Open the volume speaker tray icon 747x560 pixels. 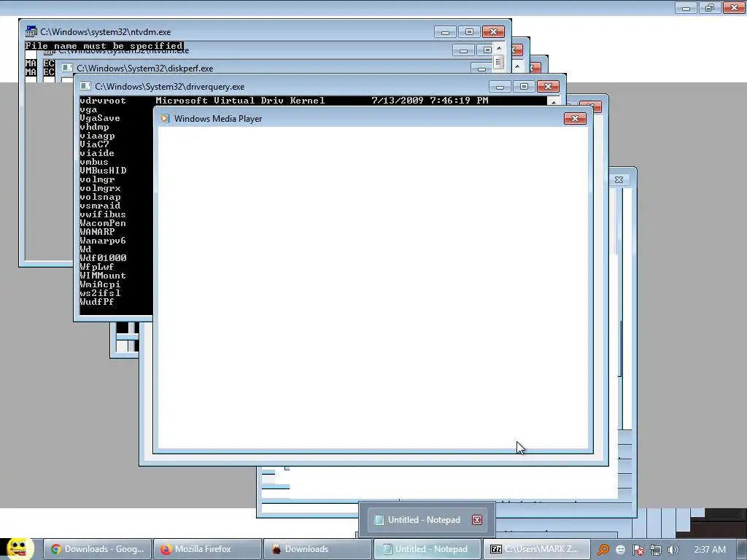click(x=673, y=550)
